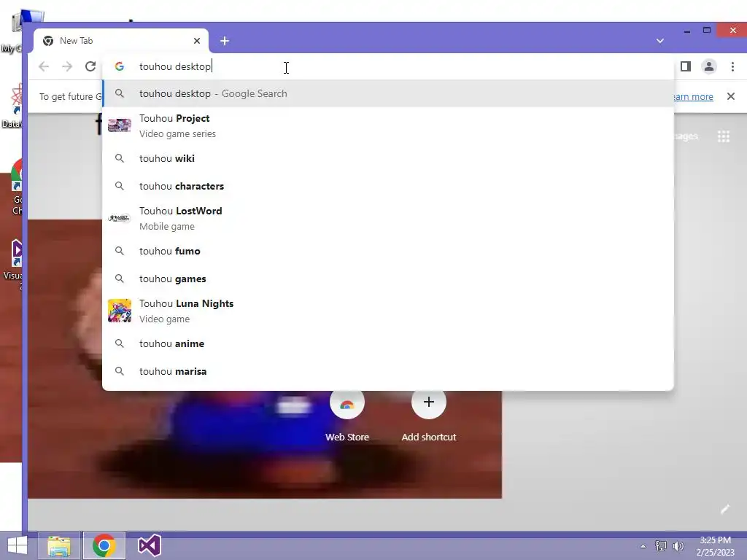Open the Windows Start button
Screen dimensions: 747x560
[x=18, y=545]
